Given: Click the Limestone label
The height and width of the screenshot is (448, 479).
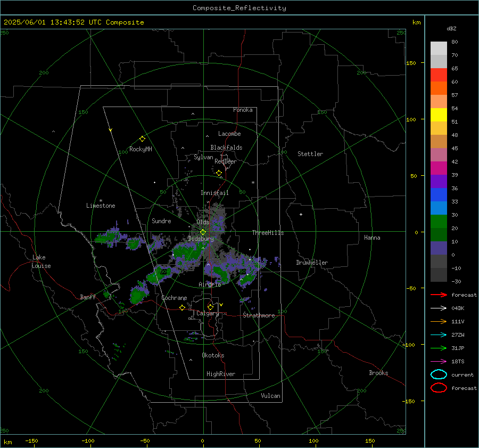Looking at the screenshot, I should pyautogui.click(x=101, y=206).
